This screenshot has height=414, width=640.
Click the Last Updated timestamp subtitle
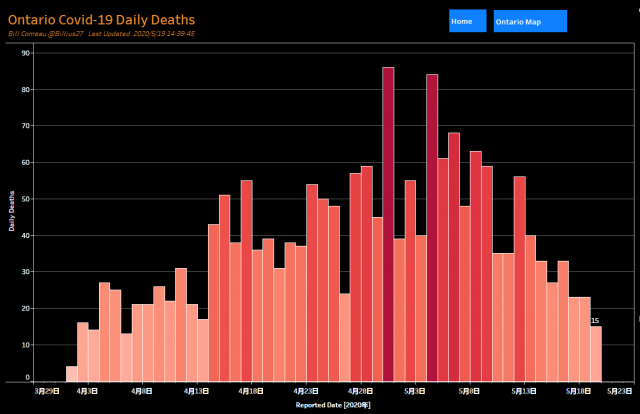[141, 33]
